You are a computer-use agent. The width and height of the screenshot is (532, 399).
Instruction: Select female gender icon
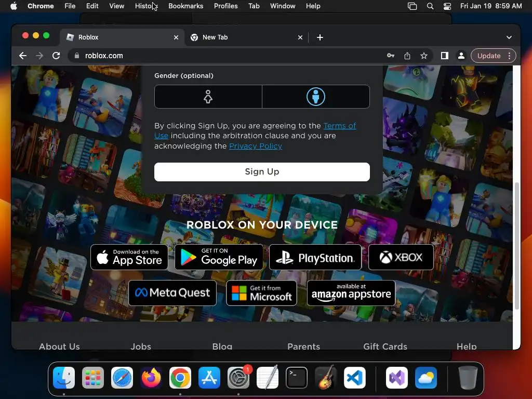[x=208, y=97]
